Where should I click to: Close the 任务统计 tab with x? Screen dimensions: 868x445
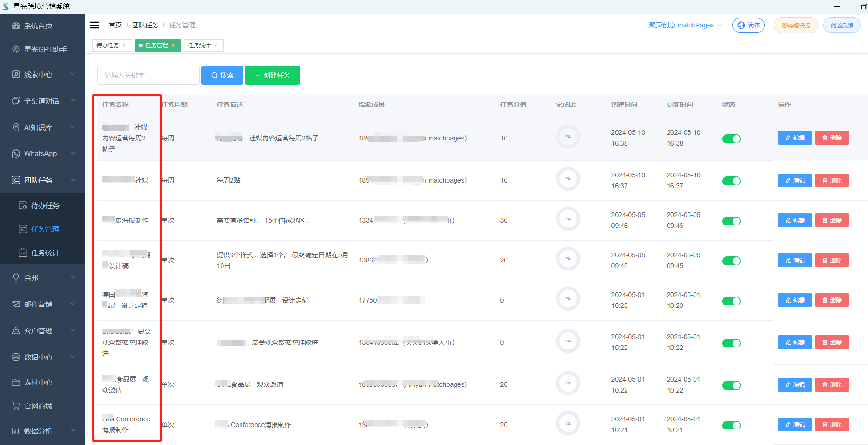216,45
